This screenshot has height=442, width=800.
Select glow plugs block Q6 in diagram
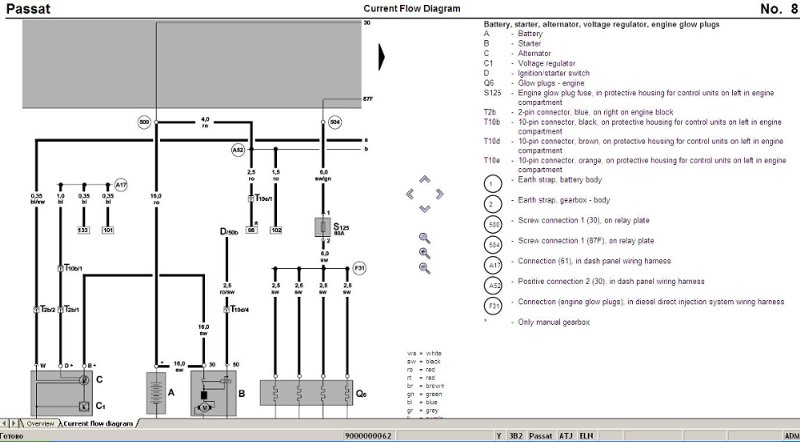pyautogui.click(x=306, y=393)
